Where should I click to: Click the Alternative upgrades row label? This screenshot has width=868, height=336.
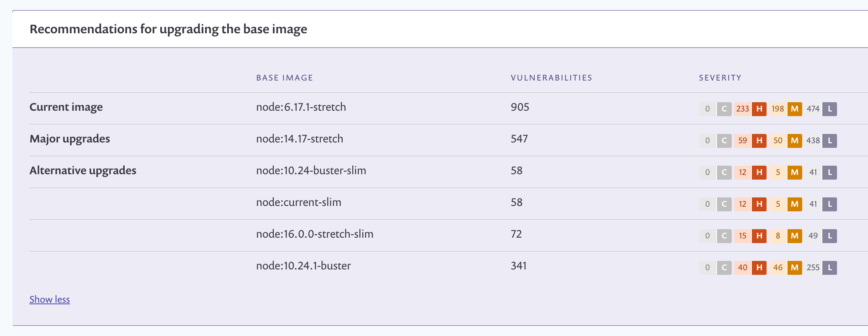pos(83,170)
